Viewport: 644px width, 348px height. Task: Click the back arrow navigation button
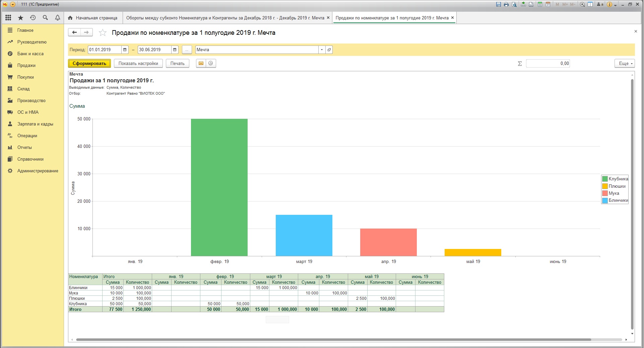74,32
